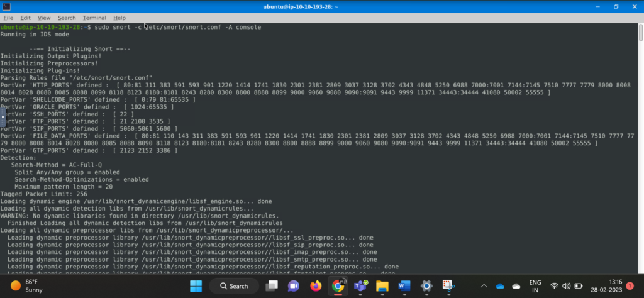Open the View menu in terminal

[x=44, y=18]
